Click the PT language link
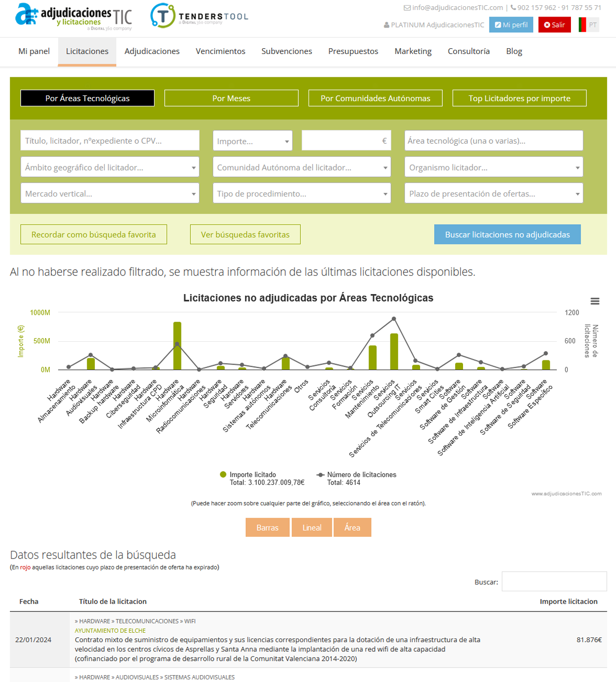616x682 pixels. coord(593,25)
